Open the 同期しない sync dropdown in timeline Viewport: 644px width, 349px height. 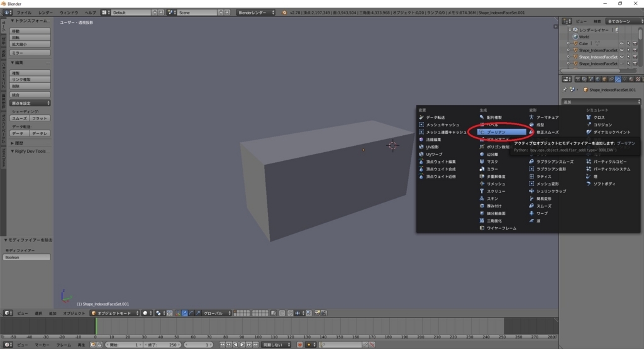(277, 345)
